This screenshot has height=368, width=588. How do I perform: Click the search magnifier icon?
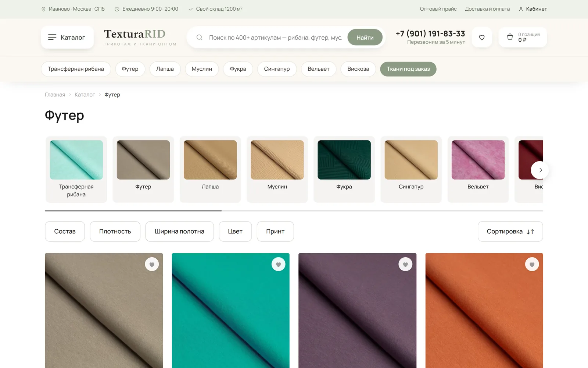coord(199,37)
